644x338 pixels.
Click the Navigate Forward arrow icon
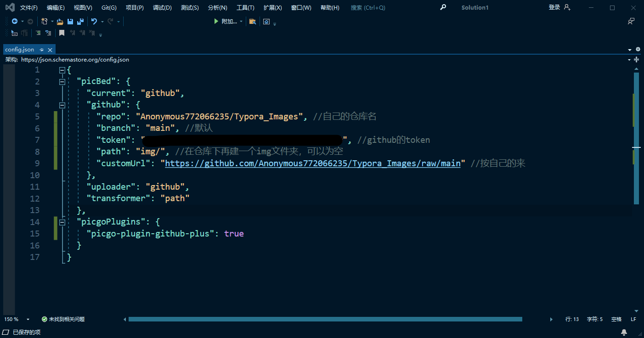[30, 22]
